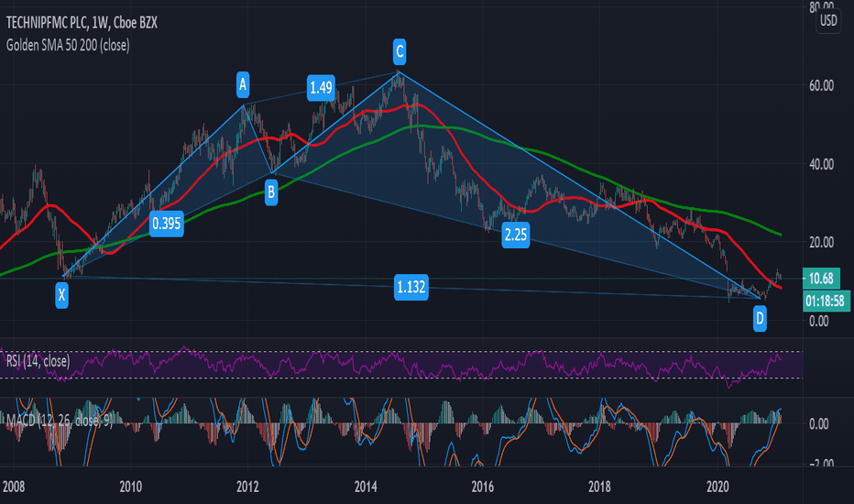Click the 60.00 price axis label
This screenshot has height=504, width=854.
pos(821,85)
